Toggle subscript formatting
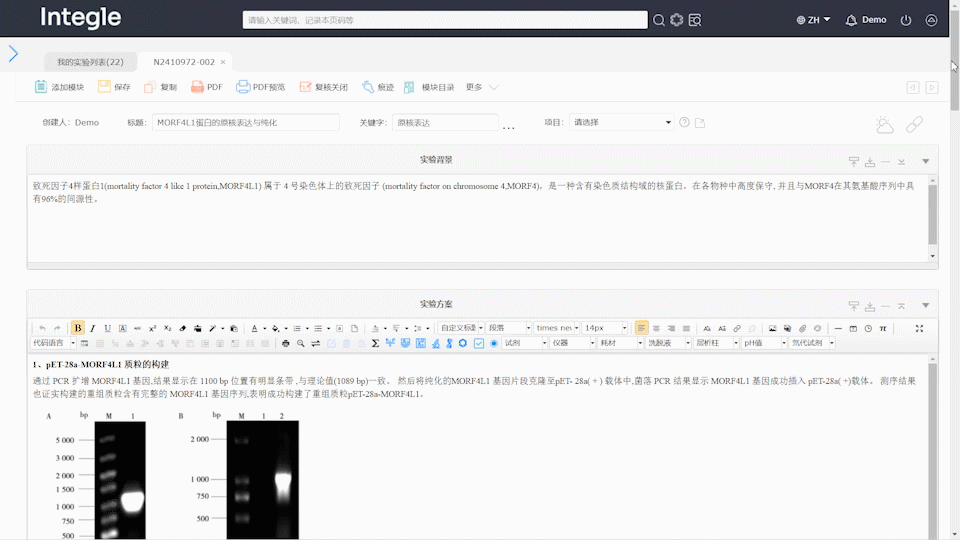This screenshot has width=960, height=540. (x=167, y=328)
